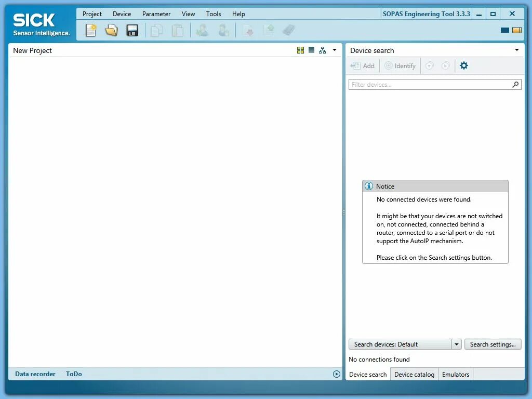The image size is (532, 399).
Task: Expand Search devices: Default dropdown arrow
Action: click(456, 344)
